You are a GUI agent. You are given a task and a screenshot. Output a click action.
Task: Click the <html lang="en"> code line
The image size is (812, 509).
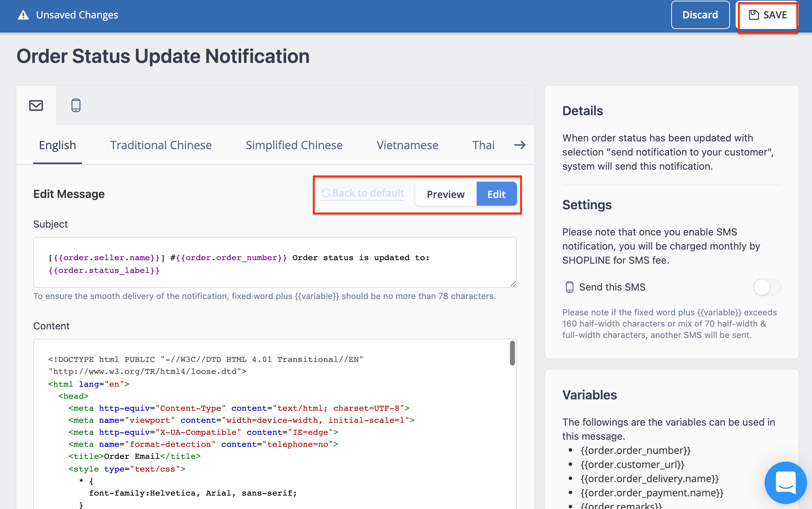click(x=89, y=384)
